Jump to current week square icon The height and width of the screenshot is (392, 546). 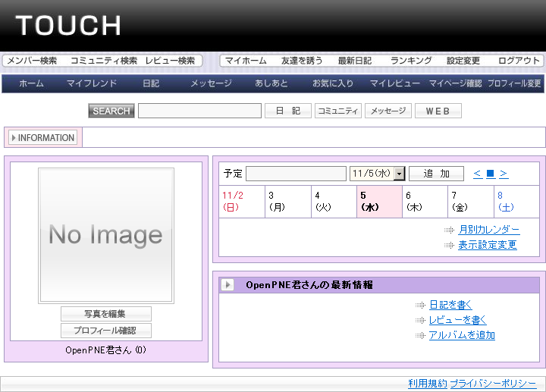491,174
